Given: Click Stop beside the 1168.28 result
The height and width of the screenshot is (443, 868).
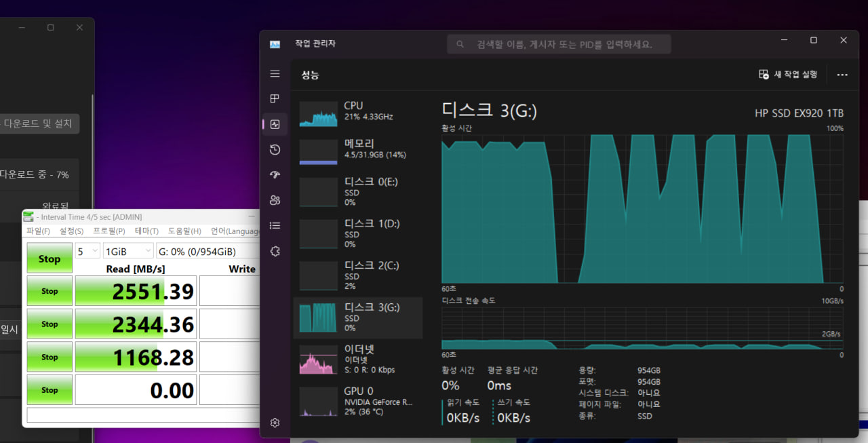Looking at the screenshot, I should 50,357.
